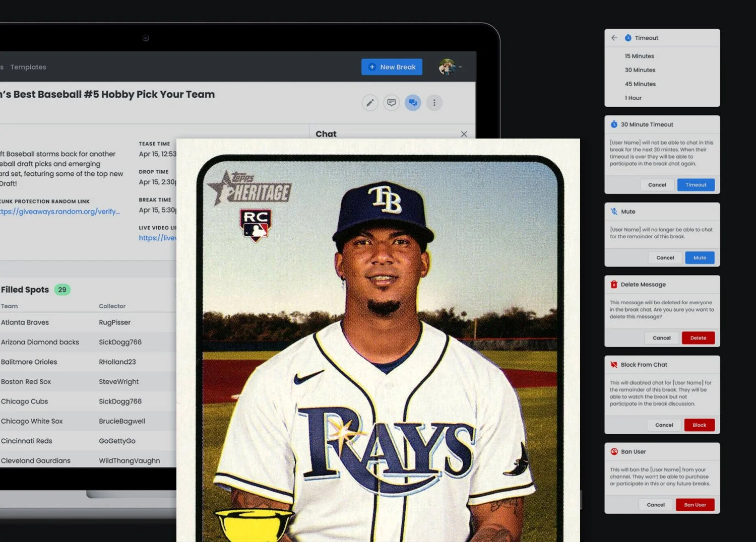Confirm with the red Block button
Image resolution: width=756 pixels, height=542 pixels.
699,425
